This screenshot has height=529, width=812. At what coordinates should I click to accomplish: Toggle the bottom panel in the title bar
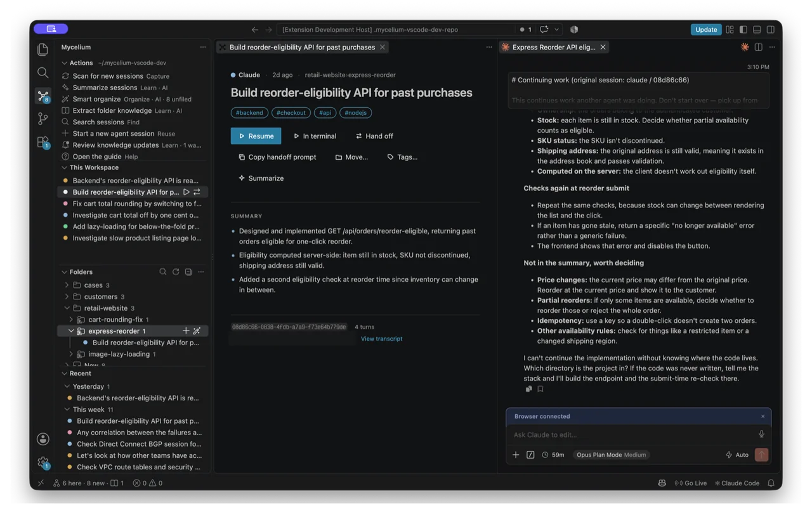tap(757, 29)
